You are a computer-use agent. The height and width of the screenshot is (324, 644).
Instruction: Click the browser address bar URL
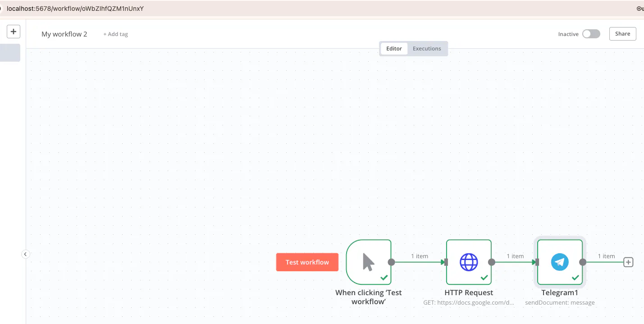tap(75, 9)
